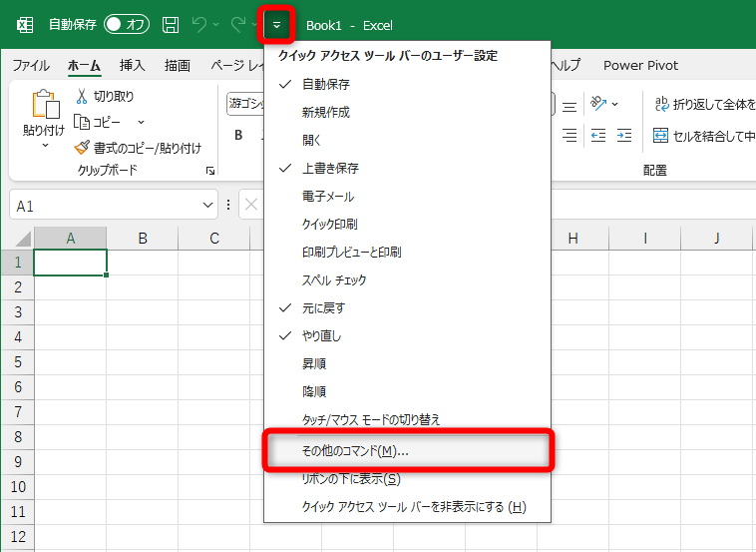Check 昇順 in the menu

coord(407,363)
